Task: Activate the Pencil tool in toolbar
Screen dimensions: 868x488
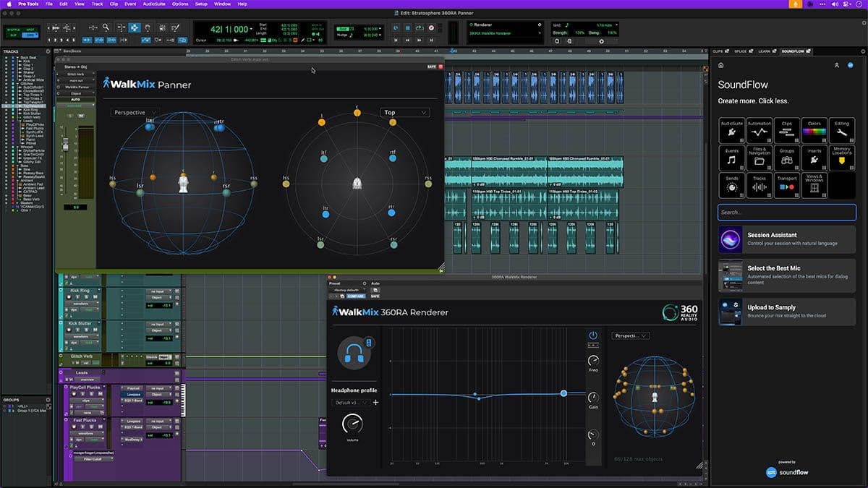Action: [174, 28]
